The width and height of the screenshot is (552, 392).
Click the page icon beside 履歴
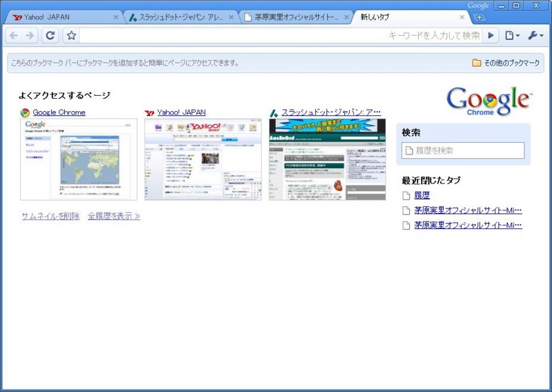tap(406, 196)
